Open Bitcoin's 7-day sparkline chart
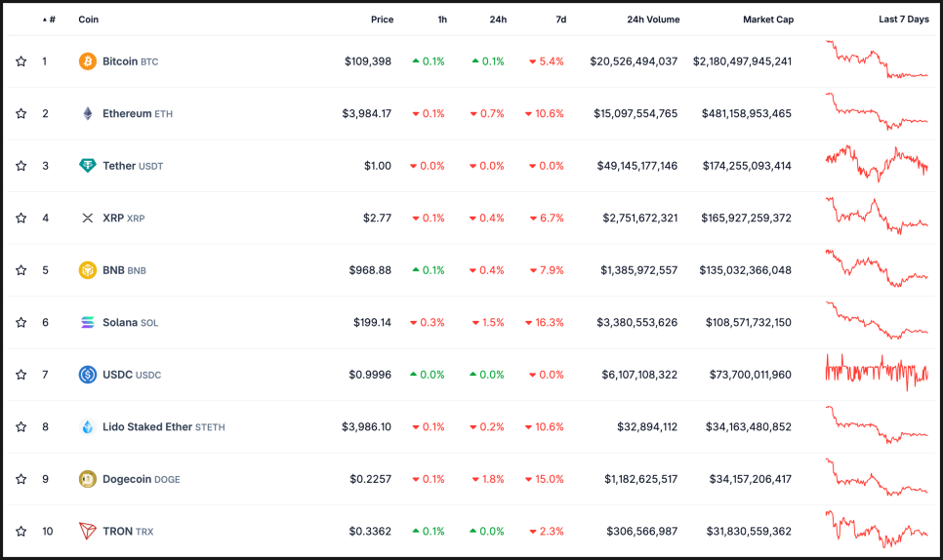943x560 pixels. click(877, 60)
